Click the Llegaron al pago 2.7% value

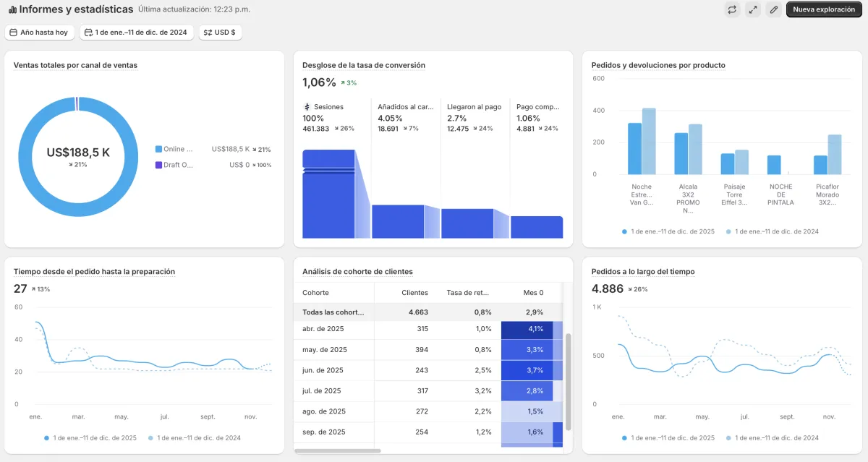click(x=457, y=118)
